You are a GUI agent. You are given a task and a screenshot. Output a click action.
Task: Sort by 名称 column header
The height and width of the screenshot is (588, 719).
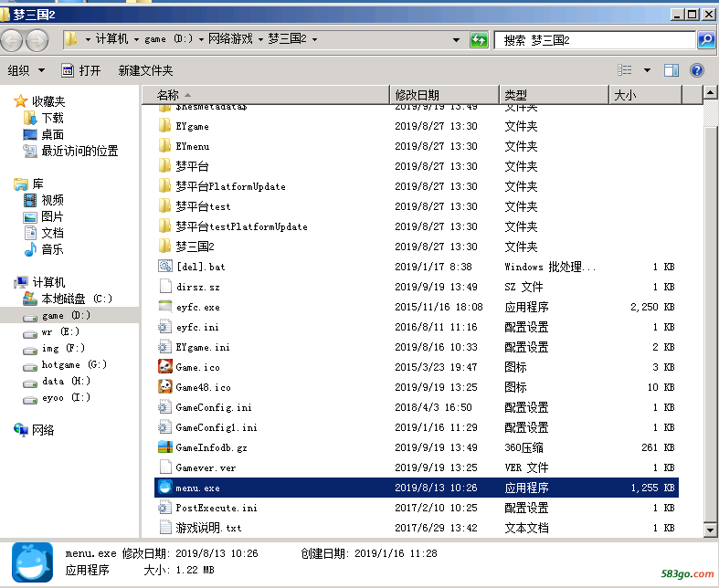point(266,95)
